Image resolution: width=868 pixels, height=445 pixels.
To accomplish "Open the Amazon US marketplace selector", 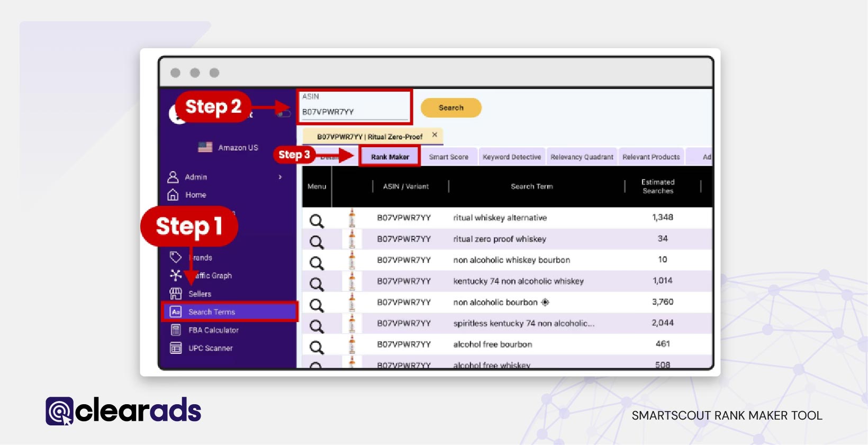I will [x=228, y=147].
